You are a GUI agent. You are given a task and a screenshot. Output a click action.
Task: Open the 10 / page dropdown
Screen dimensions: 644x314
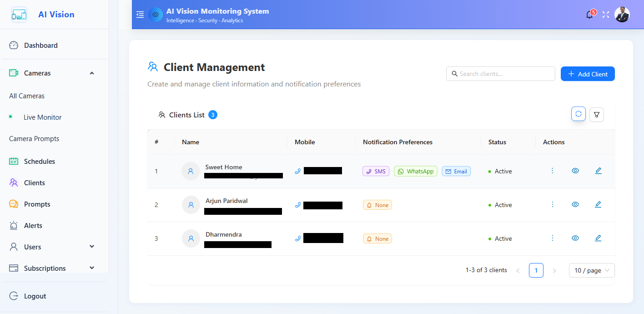[591, 270]
